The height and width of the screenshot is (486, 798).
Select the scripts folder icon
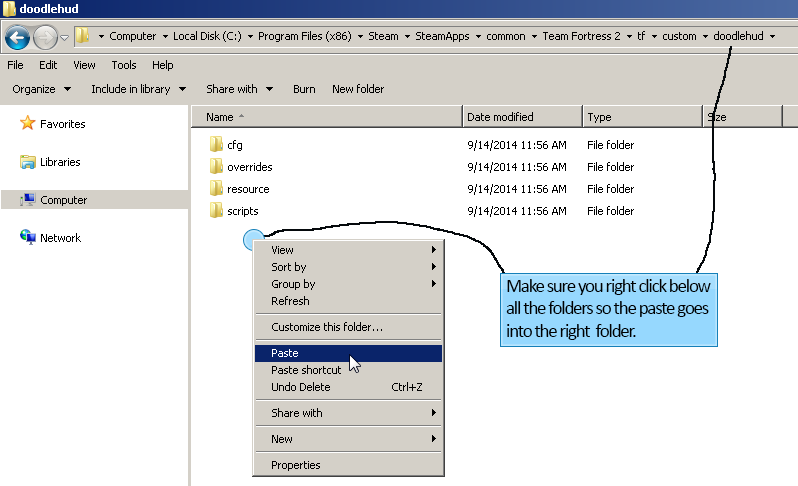pyautogui.click(x=216, y=211)
